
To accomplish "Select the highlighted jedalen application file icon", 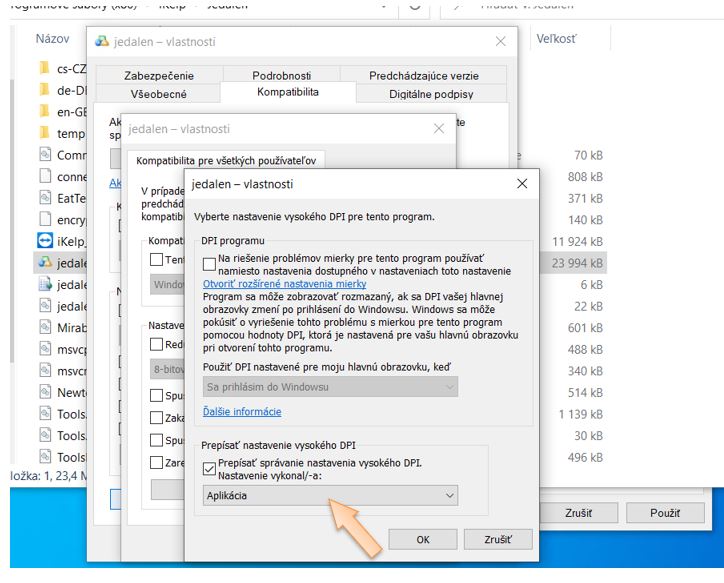I will [44, 263].
